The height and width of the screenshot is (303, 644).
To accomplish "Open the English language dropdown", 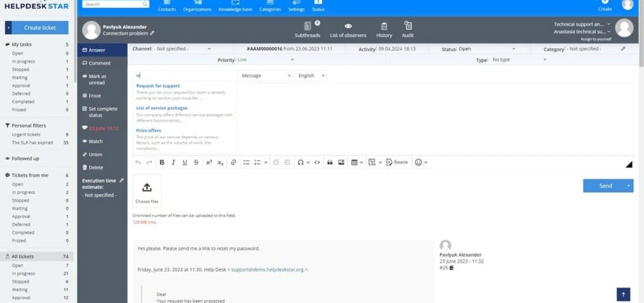I will 311,76.
